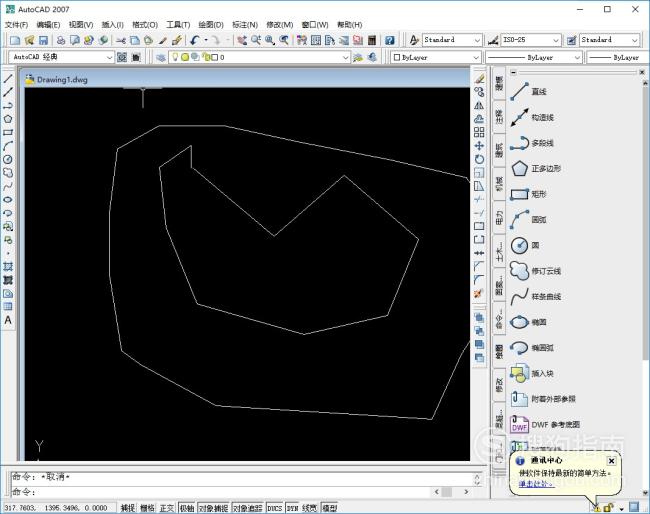The height and width of the screenshot is (514, 650).
Task: Open the table style Standard dropdown
Action: click(635, 40)
